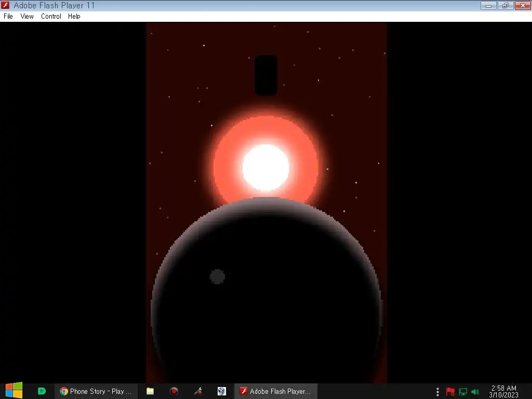Minimize the Flash Player window

pyautogui.click(x=488, y=5)
